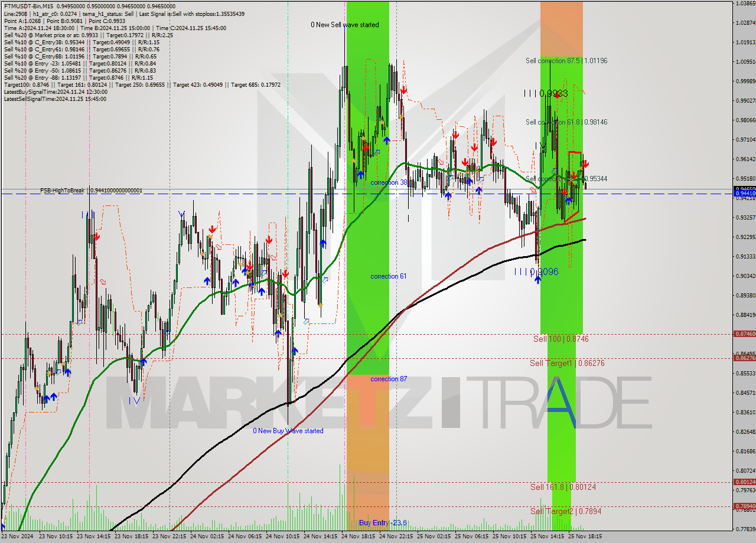The image size is (756, 543).
Task: Click the '25 Nov 06:15' time axis label
Action: pyautogui.click(x=472, y=537)
